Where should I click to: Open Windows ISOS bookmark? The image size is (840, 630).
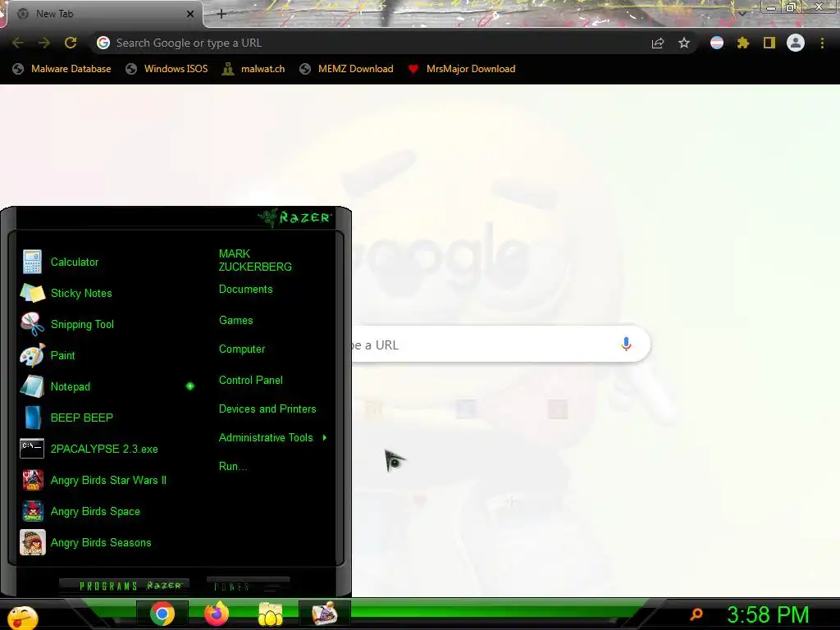(x=167, y=69)
